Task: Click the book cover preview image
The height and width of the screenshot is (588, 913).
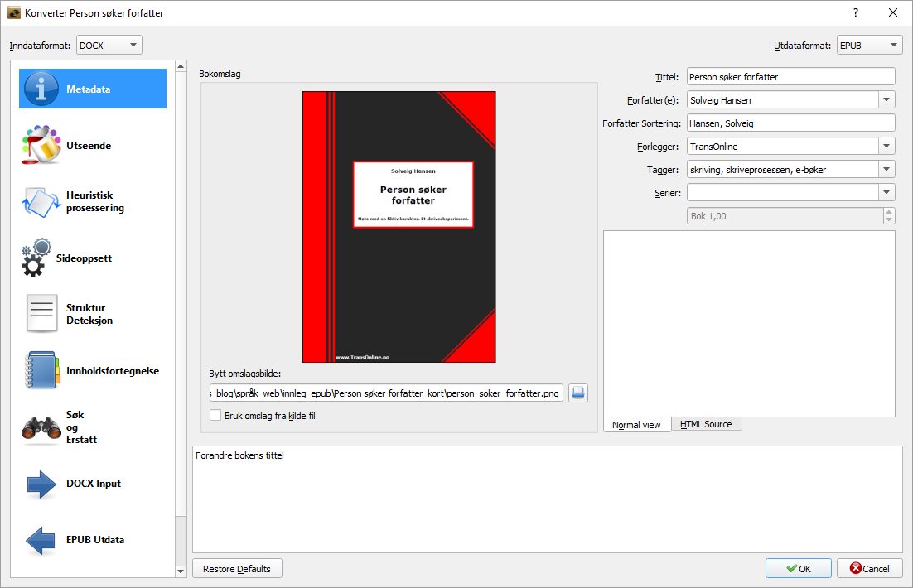Action: pos(399,227)
